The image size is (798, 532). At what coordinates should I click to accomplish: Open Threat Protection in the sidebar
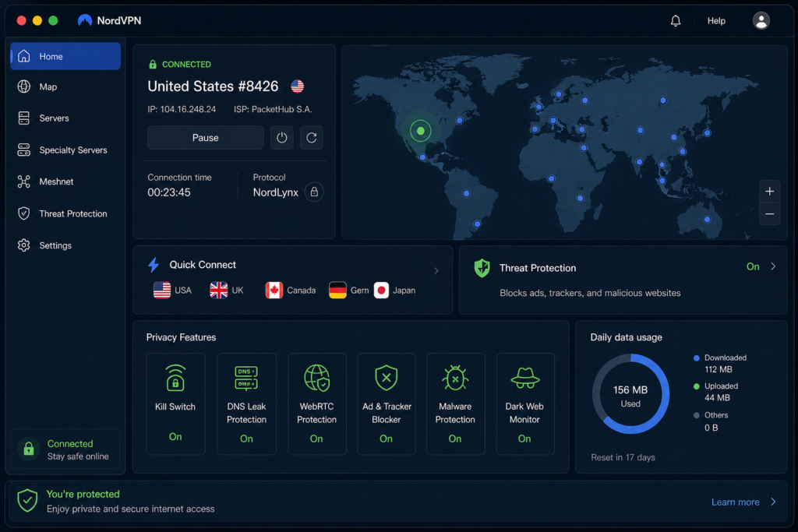point(65,213)
